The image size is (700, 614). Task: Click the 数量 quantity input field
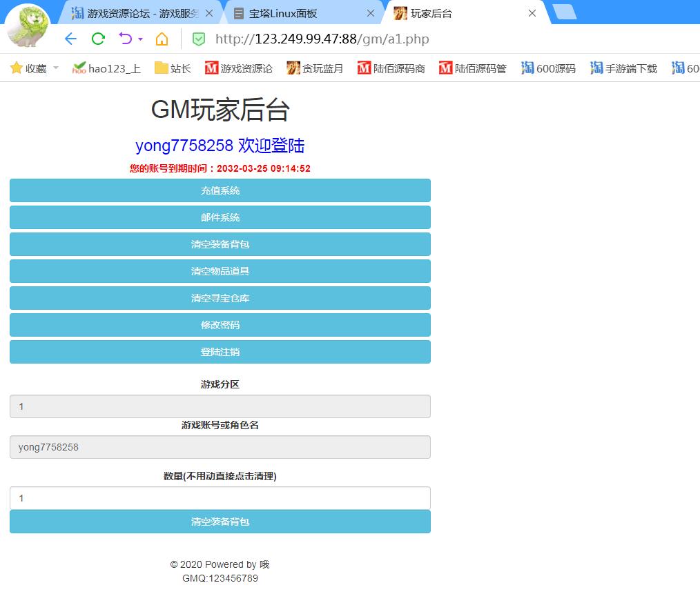coord(220,498)
